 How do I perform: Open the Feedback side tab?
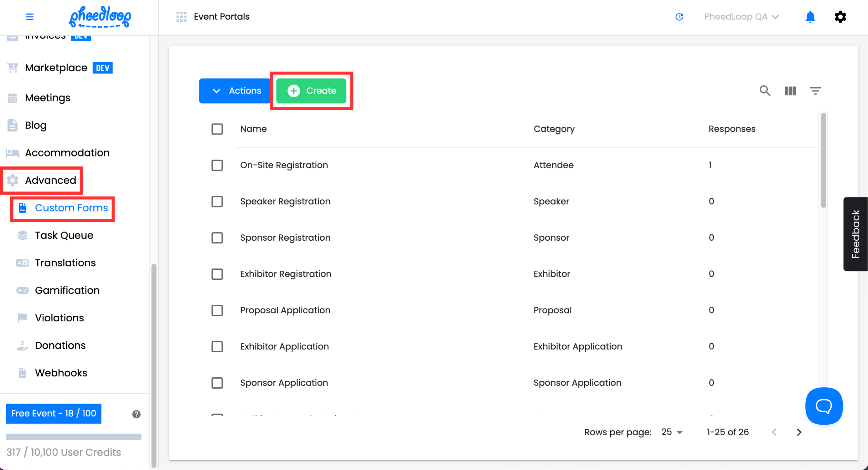(855, 234)
